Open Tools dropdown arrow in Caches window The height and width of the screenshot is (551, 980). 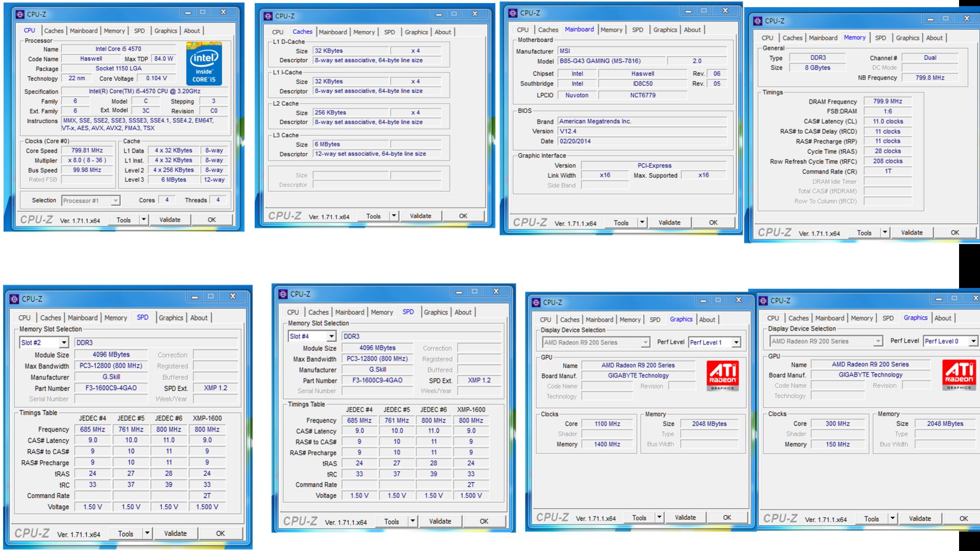pyautogui.click(x=394, y=216)
